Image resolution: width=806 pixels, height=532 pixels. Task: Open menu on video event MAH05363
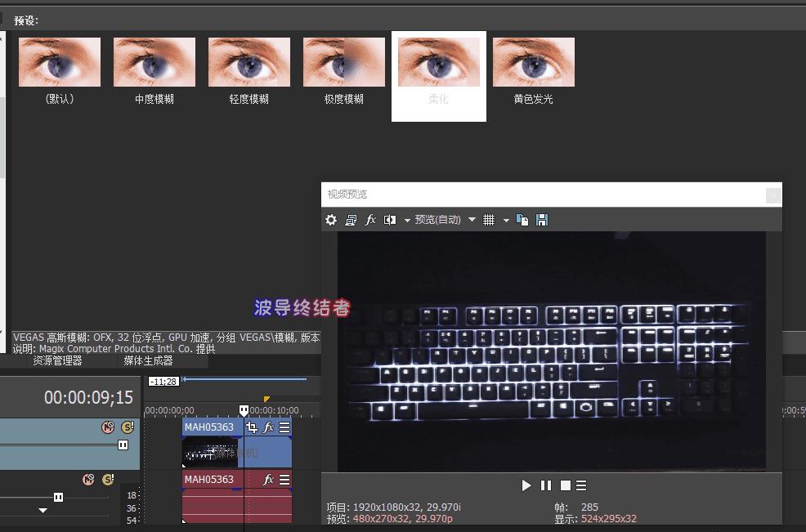(284, 427)
